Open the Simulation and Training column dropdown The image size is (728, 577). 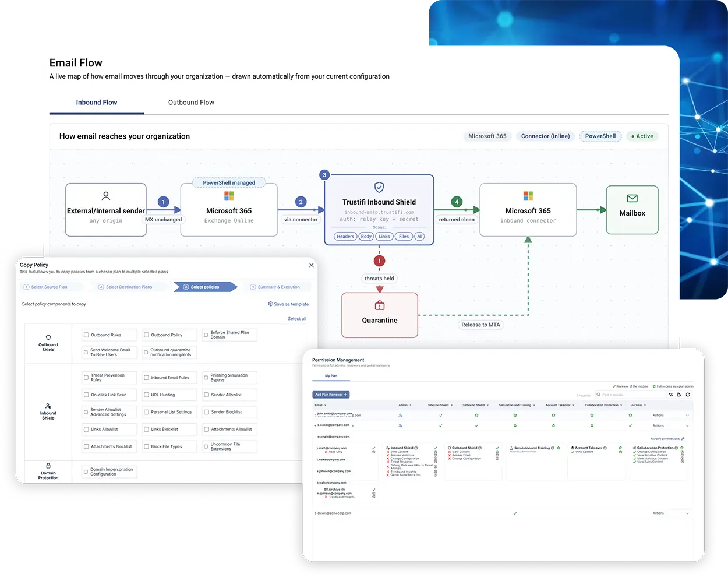point(534,405)
